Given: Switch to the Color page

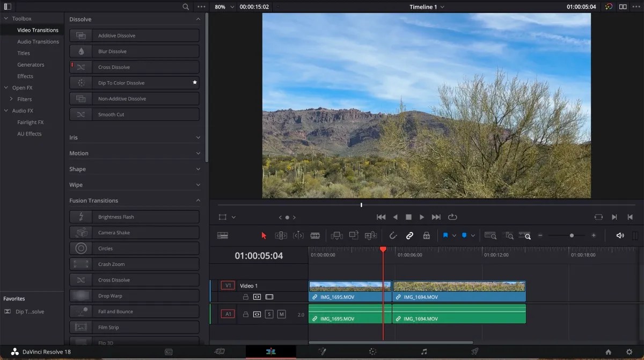Looking at the screenshot, I should (372, 351).
